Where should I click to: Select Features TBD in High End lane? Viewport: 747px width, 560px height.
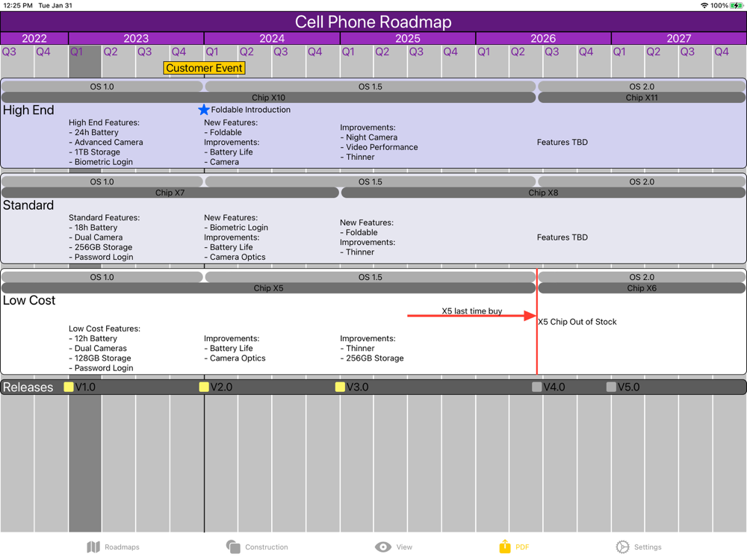(x=562, y=143)
